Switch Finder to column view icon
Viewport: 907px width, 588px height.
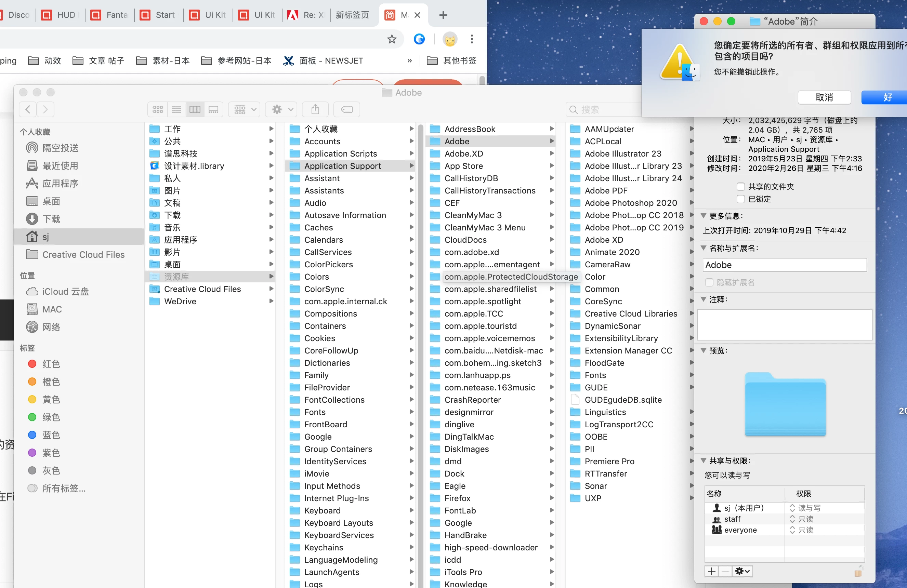tap(195, 110)
